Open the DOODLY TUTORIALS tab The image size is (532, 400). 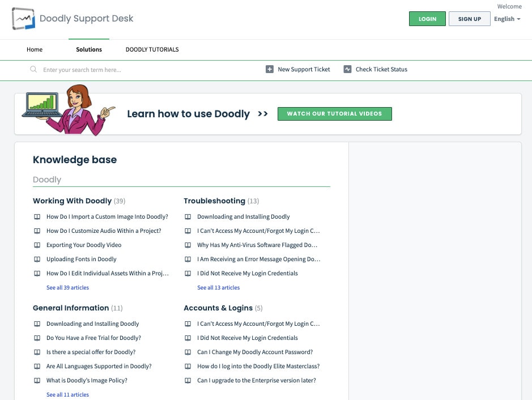click(152, 49)
